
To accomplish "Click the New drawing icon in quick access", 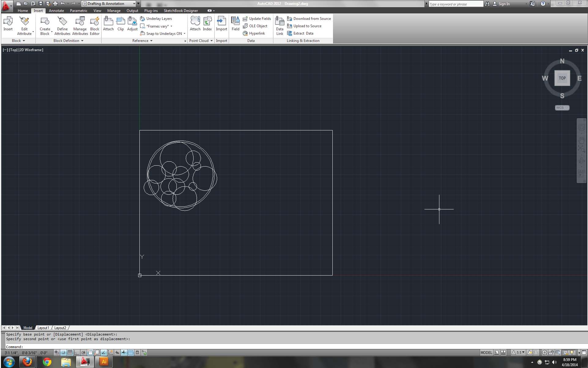I will [x=19, y=4].
